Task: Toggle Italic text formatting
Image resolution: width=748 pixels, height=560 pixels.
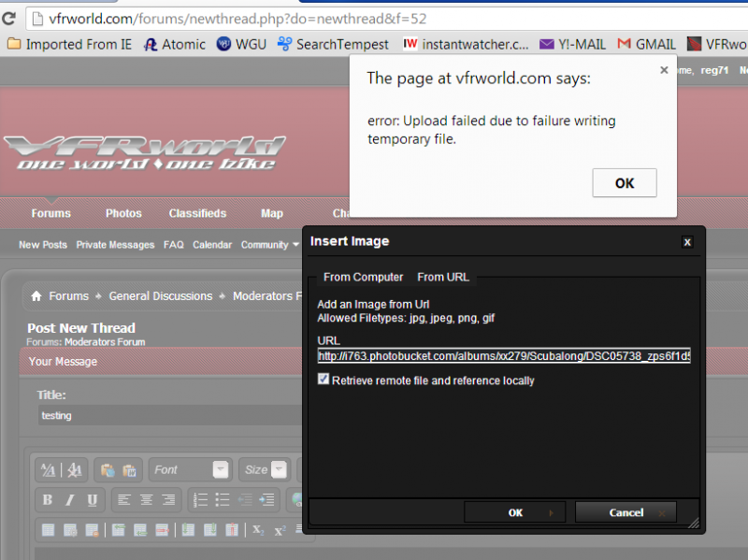Action: pos(70,500)
